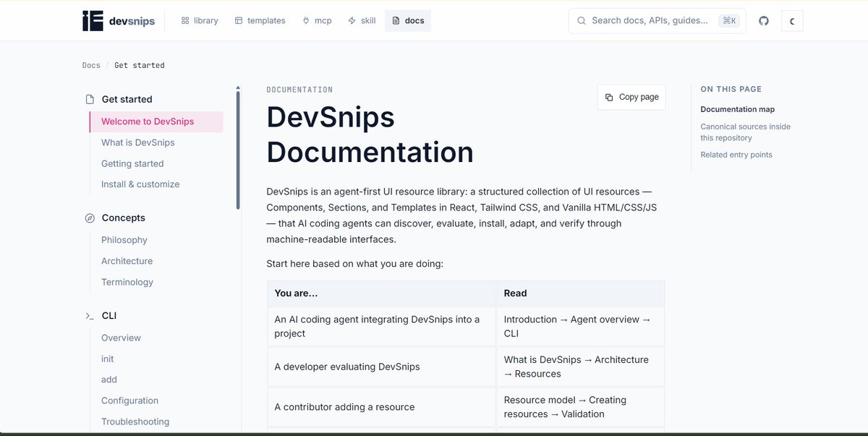Click the devsnips brand name

click(132, 21)
